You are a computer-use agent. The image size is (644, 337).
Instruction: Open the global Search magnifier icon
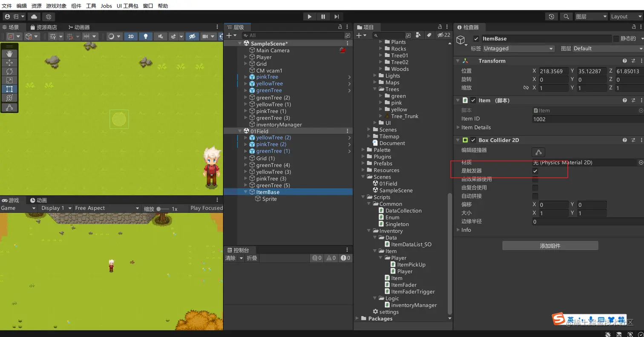(566, 17)
